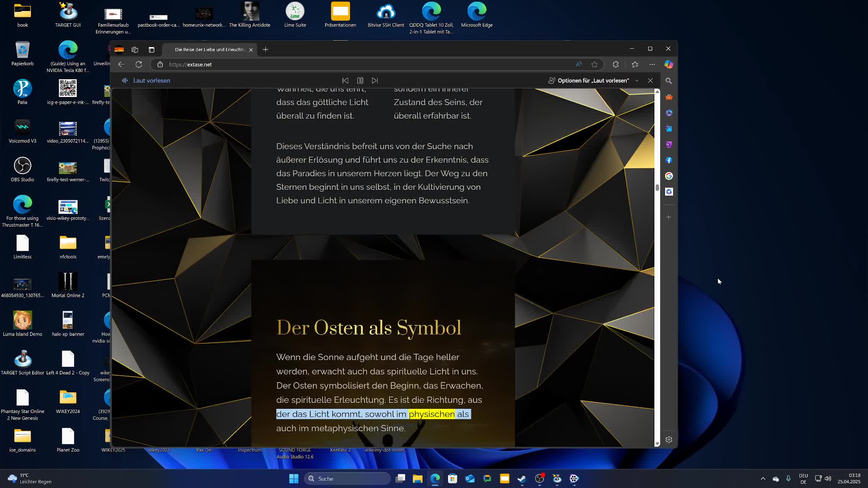View site information lock icon
868x488 pixels.
point(160,64)
